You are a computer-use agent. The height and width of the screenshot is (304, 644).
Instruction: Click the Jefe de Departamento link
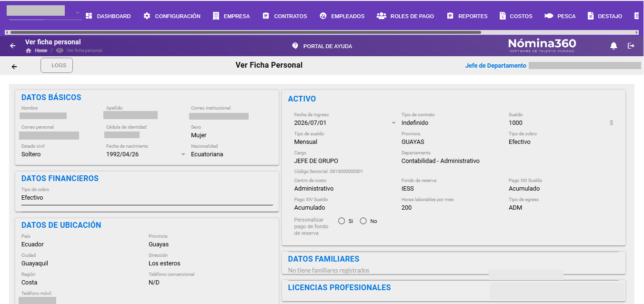pyautogui.click(x=496, y=66)
